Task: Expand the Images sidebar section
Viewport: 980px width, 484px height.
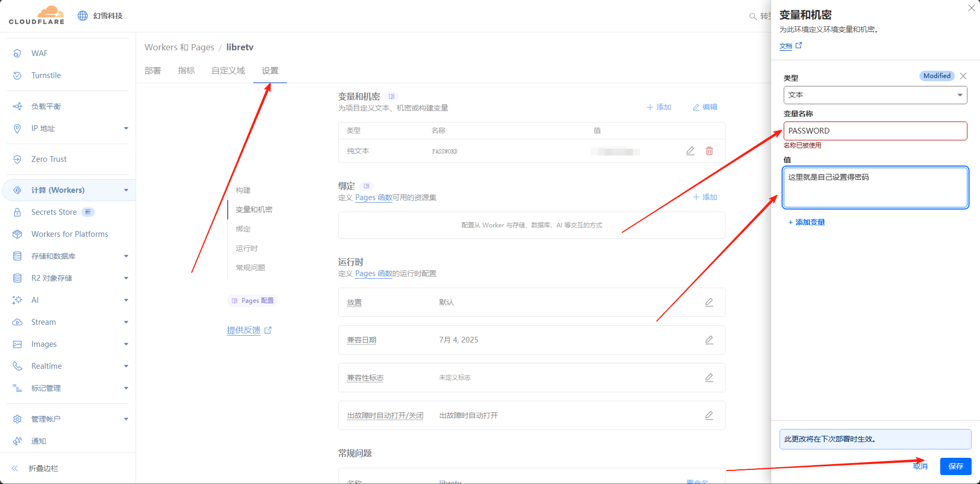Action: tap(126, 344)
